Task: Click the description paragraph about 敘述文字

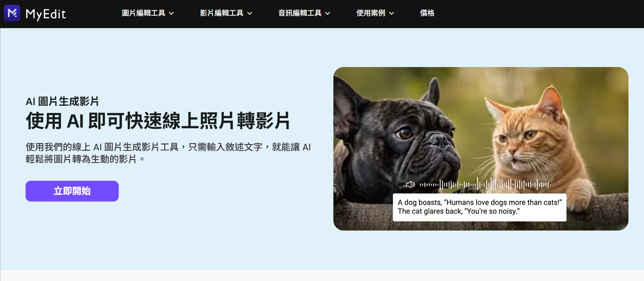Action: click(168, 153)
